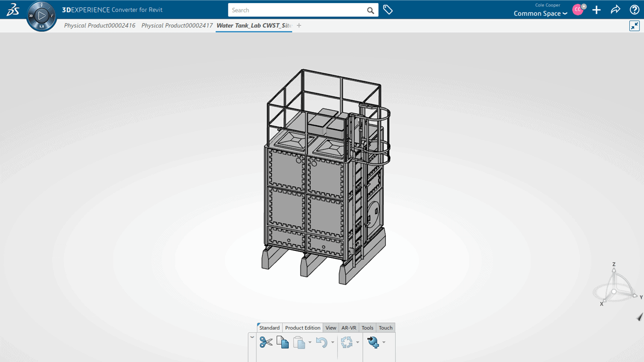Click the Copy icon in toolbar
This screenshot has width=644, height=362.
coord(283,342)
